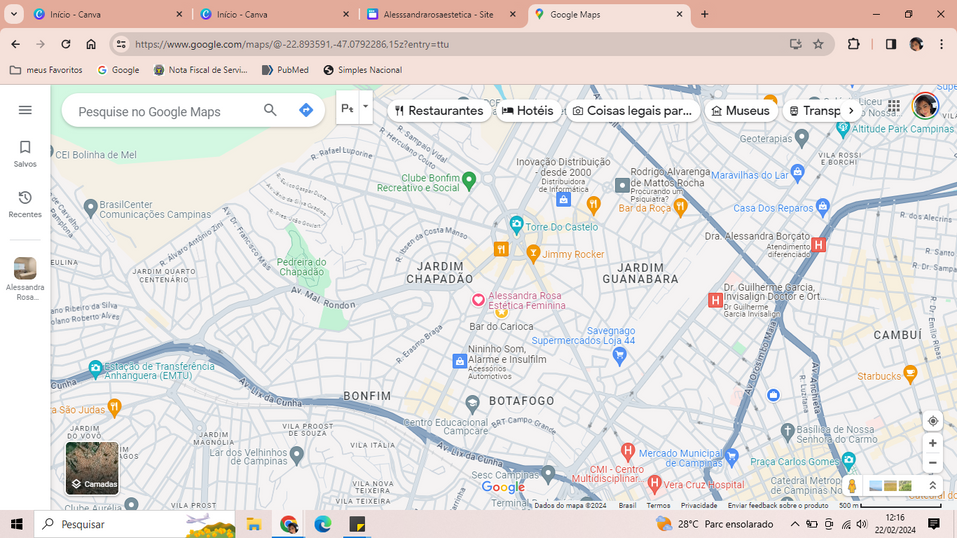
Task: Open Chrome three-dot menu
Action: point(942,44)
